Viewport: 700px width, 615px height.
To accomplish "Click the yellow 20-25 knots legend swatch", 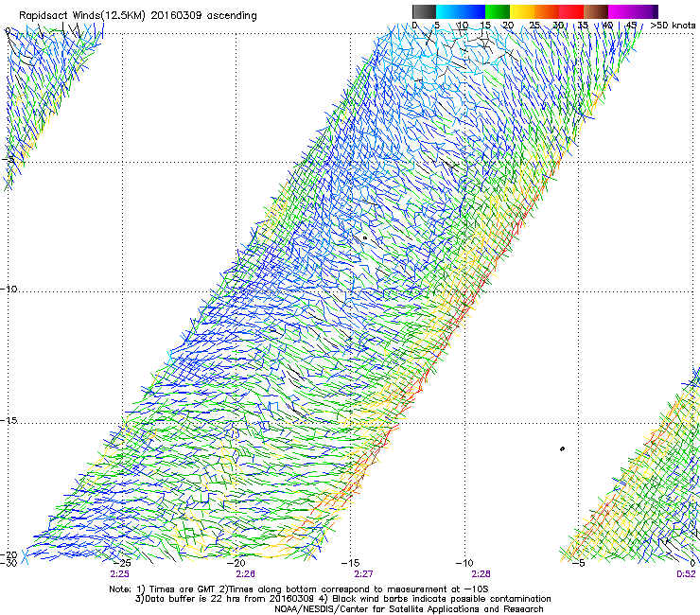I will (522, 11).
